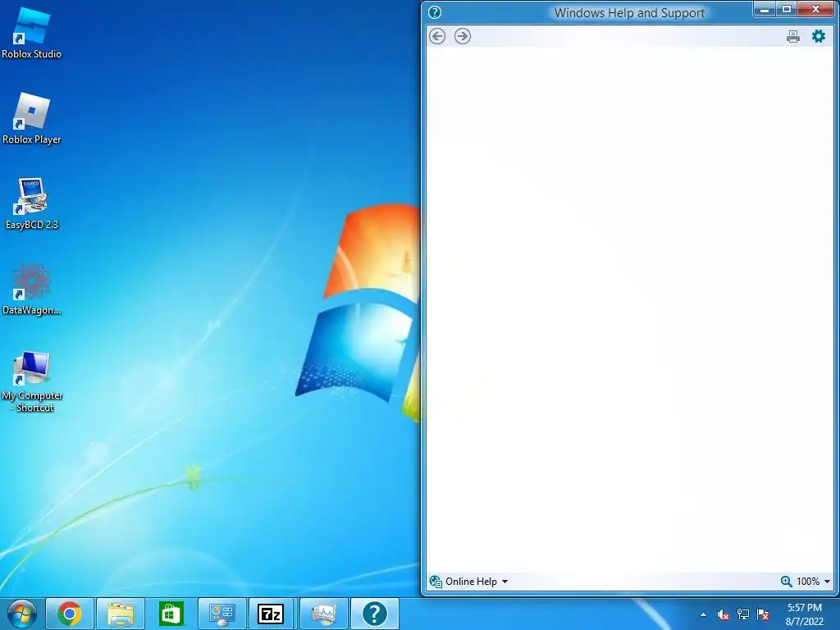Switch to Help and Support taskbar button
The image size is (840, 630).
374,614
